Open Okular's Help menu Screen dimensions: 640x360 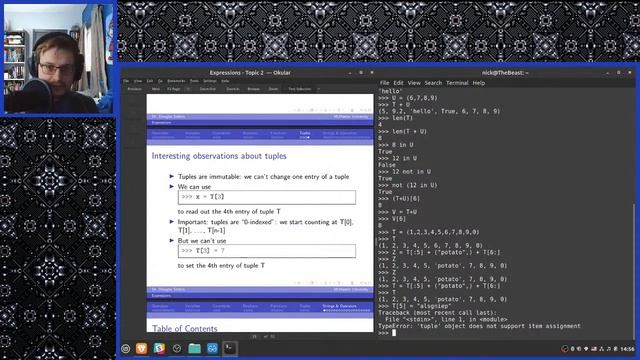[225, 81]
